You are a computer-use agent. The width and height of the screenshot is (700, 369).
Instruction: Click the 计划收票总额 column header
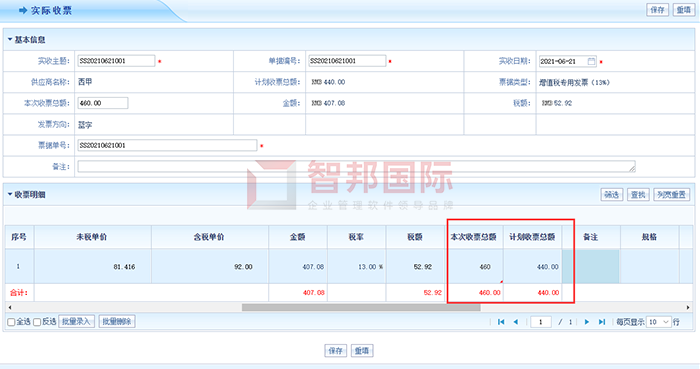(x=532, y=237)
